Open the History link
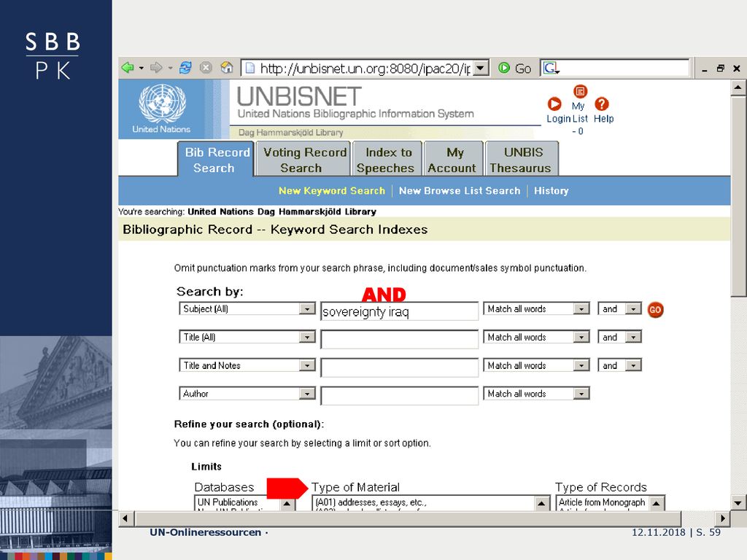The width and height of the screenshot is (747, 560). [x=551, y=191]
